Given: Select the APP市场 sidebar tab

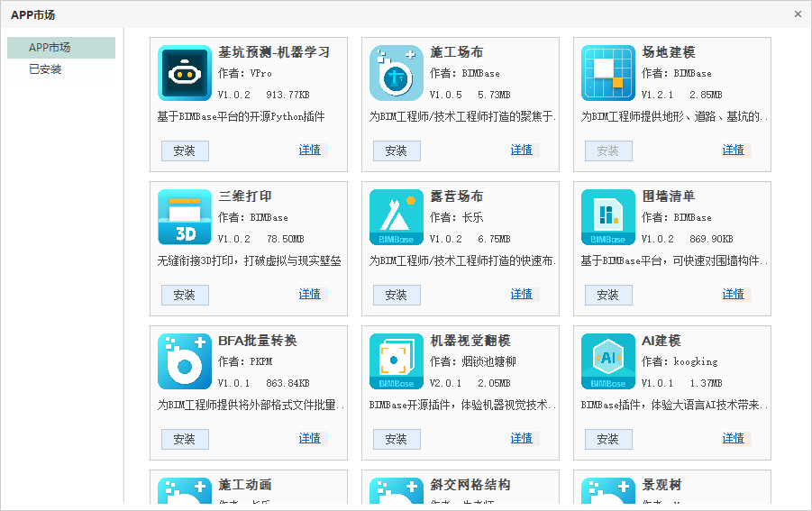Looking at the screenshot, I should 61,48.
